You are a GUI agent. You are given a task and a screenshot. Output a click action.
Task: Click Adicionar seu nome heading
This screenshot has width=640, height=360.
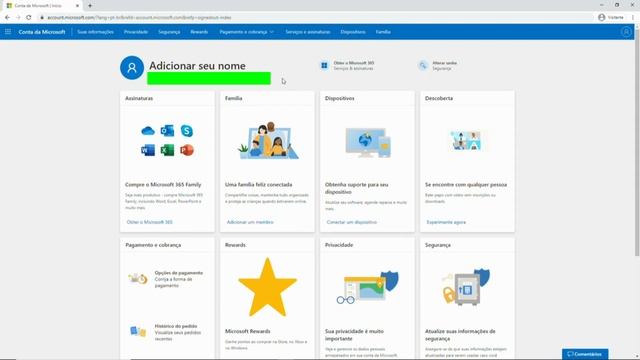tap(197, 66)
